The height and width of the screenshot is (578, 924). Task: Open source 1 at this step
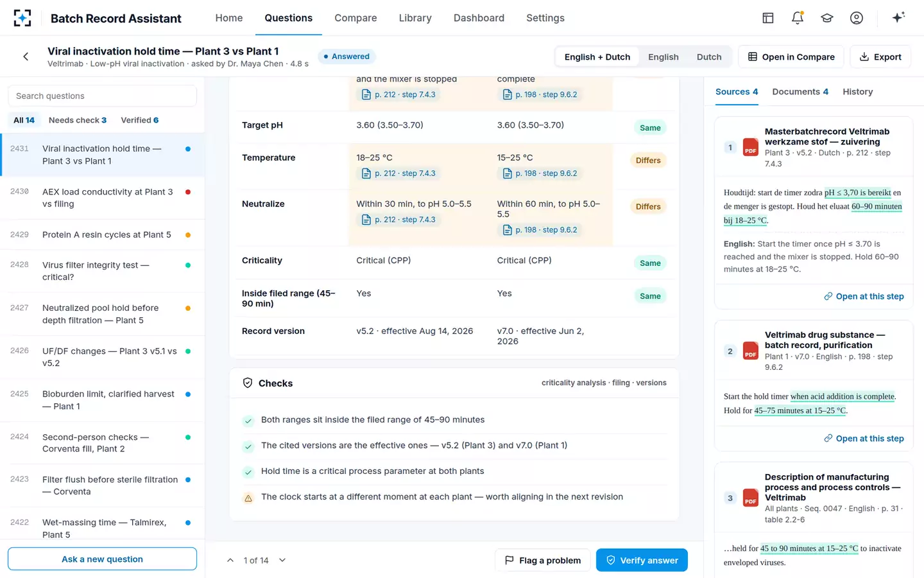(x=864, y=296)
